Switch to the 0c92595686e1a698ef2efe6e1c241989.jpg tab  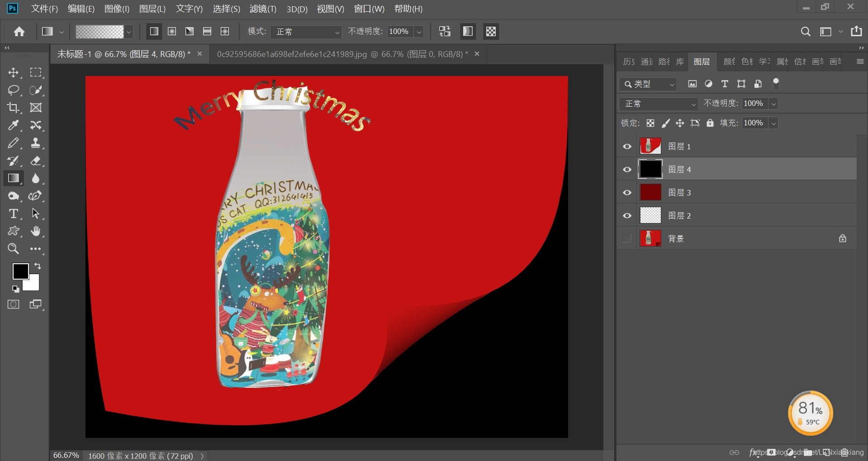(342, 54)
